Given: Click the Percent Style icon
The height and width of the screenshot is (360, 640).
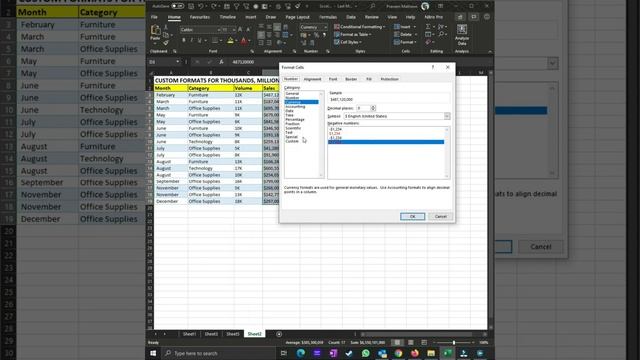Looking at the screenshot, I should [x=316, y=35].
